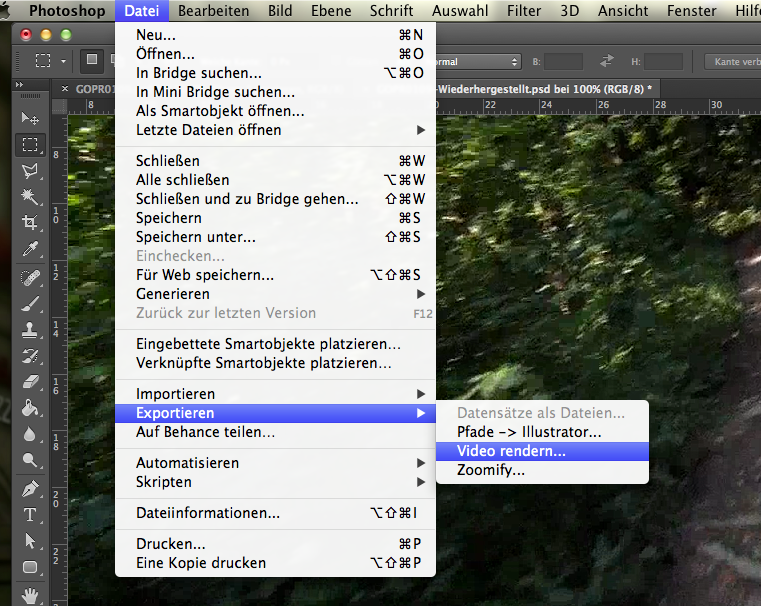Expand the Skripten submenu
Image resolution: width=761 pixels, height=606 pixels.
275,482
